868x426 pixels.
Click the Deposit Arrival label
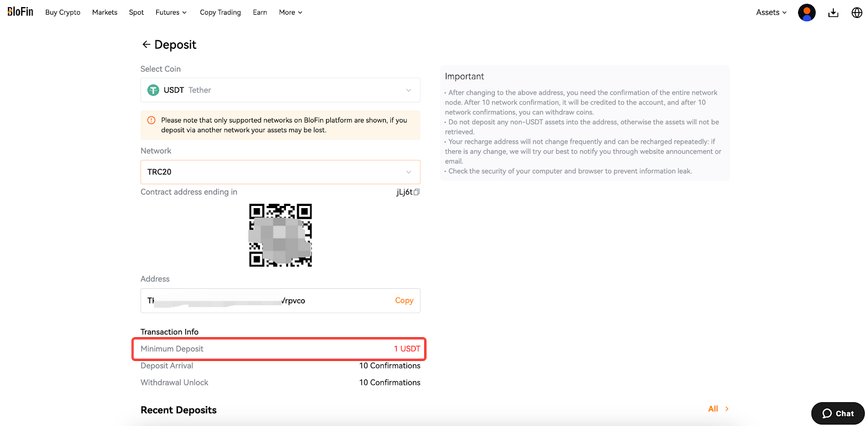point(167,366)
